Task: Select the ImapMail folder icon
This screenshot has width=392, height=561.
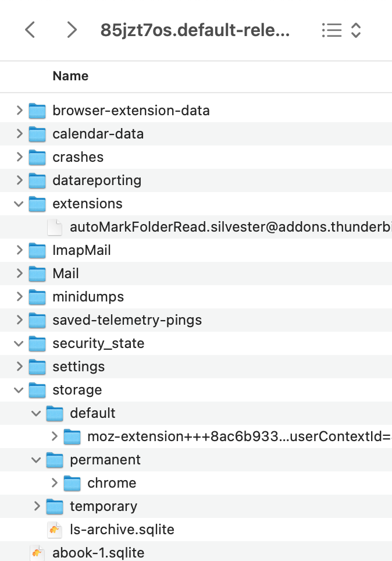Action: tap(37, 250)
